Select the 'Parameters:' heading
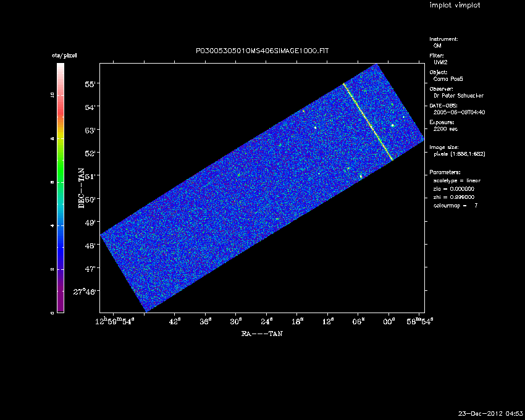Image resolution: width=525 pixels, height=420 pixels. coord(445,172)
